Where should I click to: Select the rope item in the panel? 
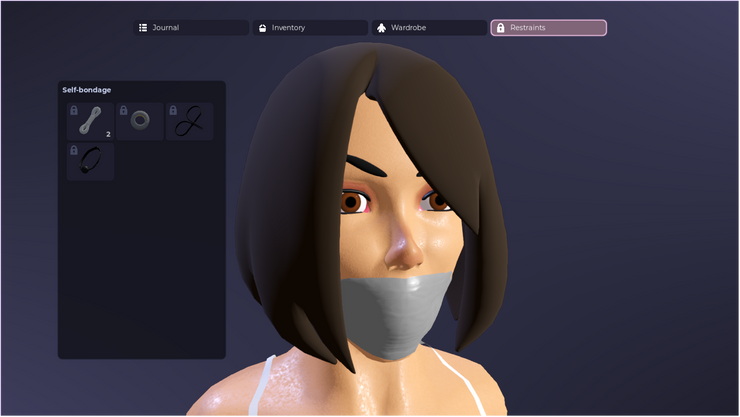point(90,122)
